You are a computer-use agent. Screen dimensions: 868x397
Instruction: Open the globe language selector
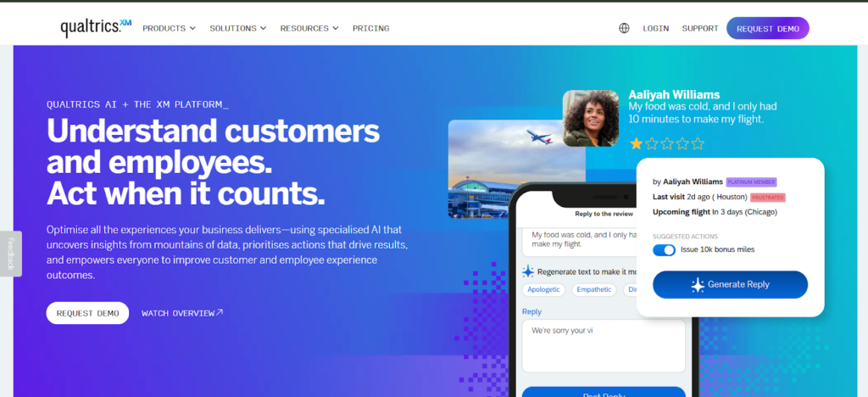click(624, 28)
